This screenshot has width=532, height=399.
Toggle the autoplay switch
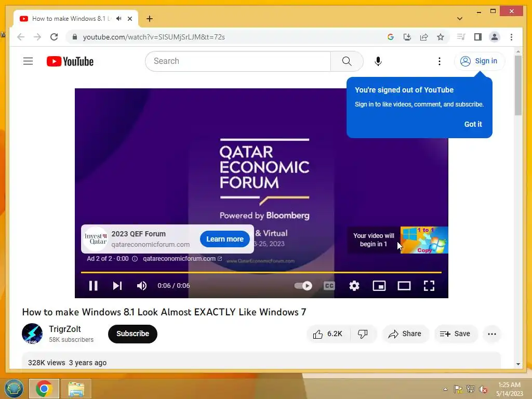(303, 286)
